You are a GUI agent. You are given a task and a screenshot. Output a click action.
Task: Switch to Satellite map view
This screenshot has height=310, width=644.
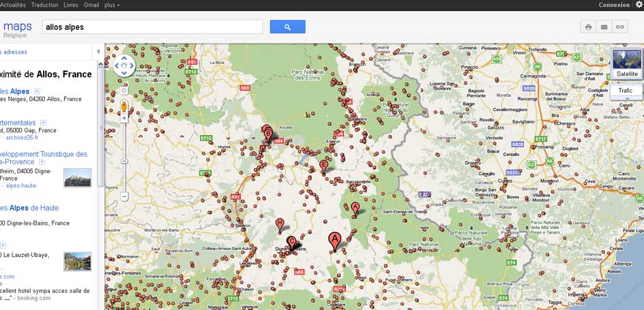coord(627,64)
